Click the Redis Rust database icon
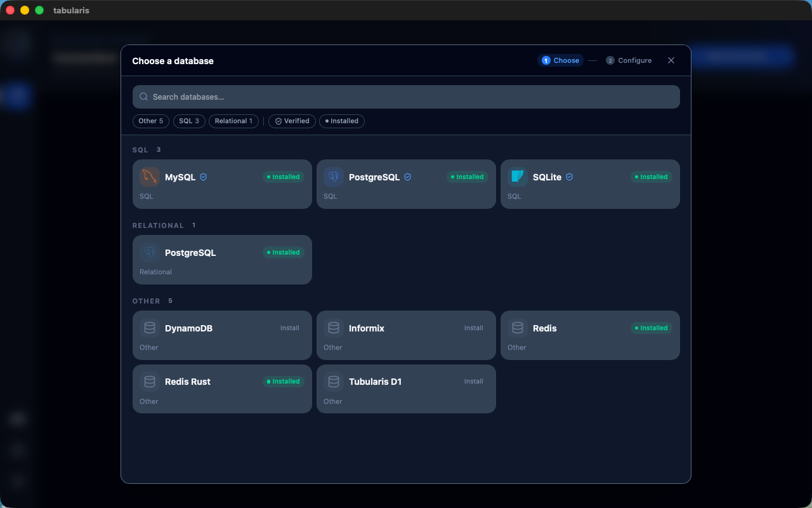The image size is (812, 508). pos(150,381)
